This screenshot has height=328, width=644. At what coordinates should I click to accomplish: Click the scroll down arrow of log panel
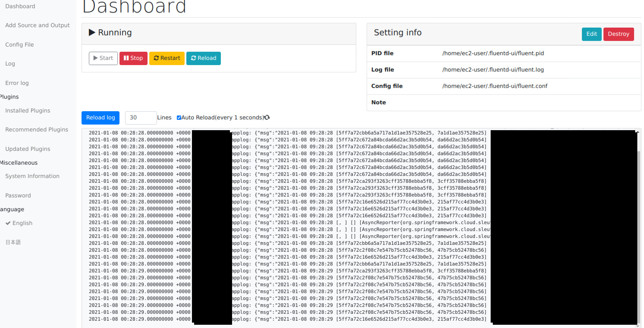pyautogui.click(x=638, y=326)
